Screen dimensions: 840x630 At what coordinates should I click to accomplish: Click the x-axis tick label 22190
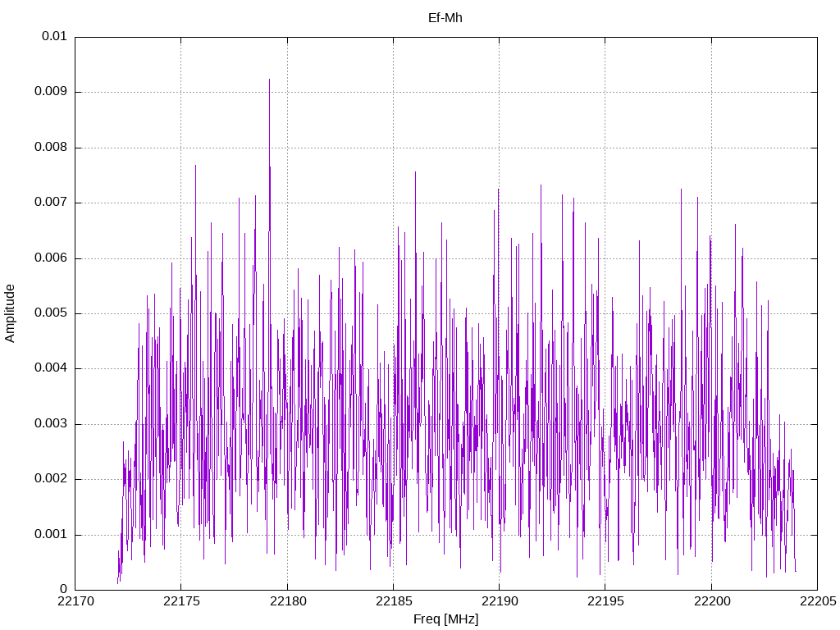click(x=500, y=601)
